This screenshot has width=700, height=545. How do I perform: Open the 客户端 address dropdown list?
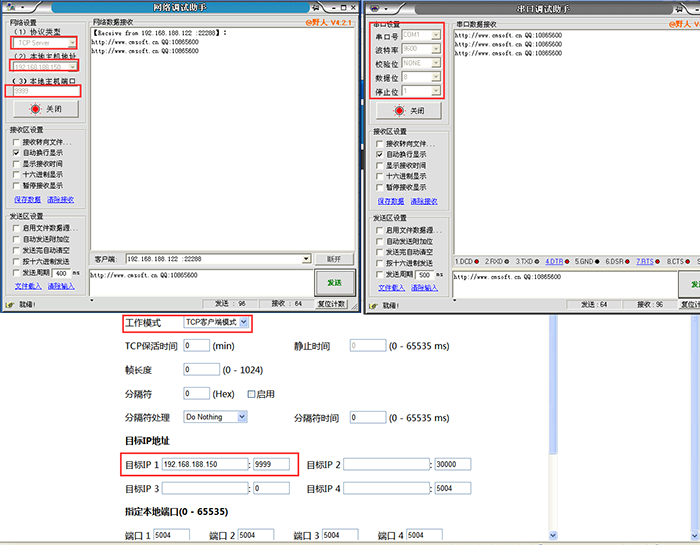coord(305,258)
